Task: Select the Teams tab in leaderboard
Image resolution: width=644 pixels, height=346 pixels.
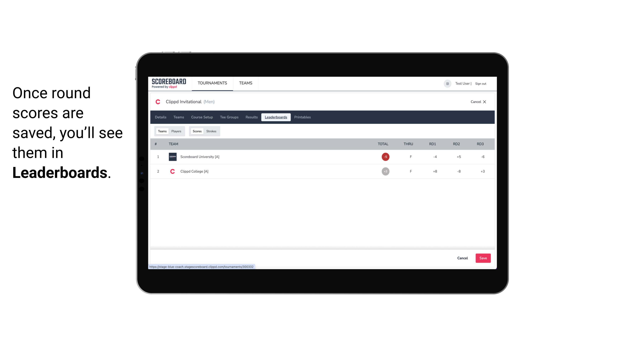Action: [x=162, y=131]
